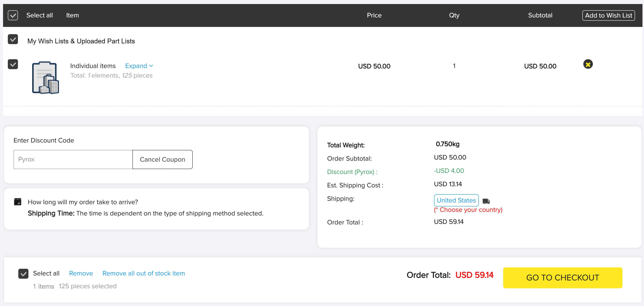Click the Qty column header
The width and height of the screenshot is (644, 306).
(x=454, y=15)
